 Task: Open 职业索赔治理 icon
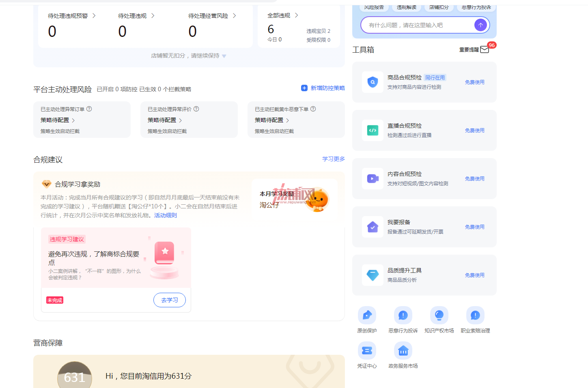(x=475, y=315)
